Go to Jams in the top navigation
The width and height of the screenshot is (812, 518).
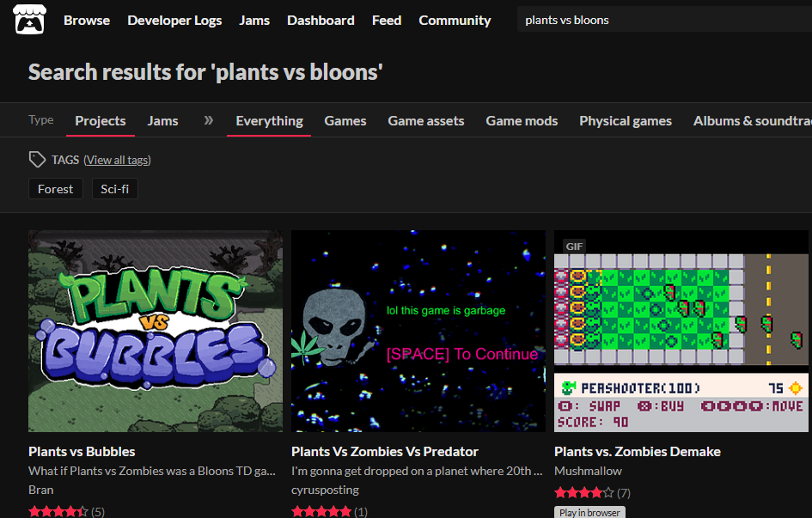coord(254,20)
